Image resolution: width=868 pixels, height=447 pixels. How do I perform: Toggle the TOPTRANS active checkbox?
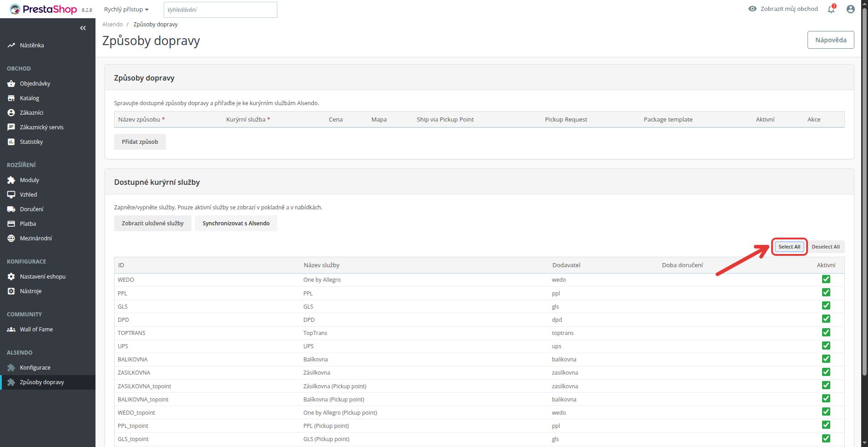pos(826,332)
